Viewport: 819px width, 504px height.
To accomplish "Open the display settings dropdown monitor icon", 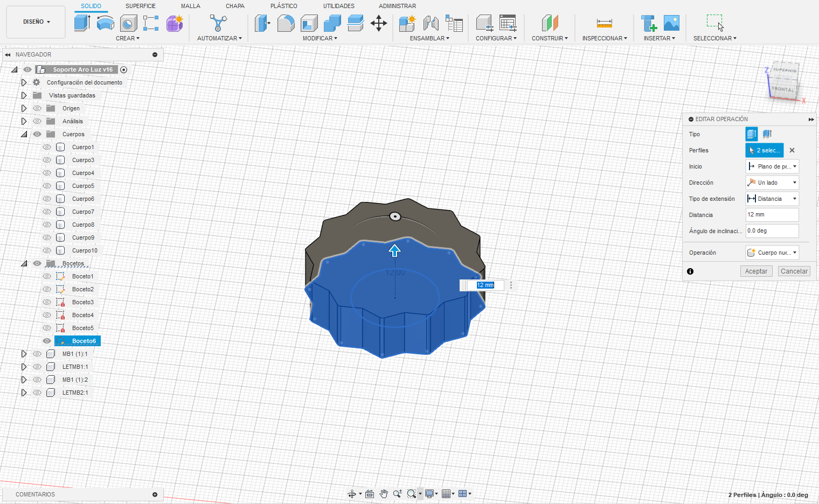I will [431, 494].
